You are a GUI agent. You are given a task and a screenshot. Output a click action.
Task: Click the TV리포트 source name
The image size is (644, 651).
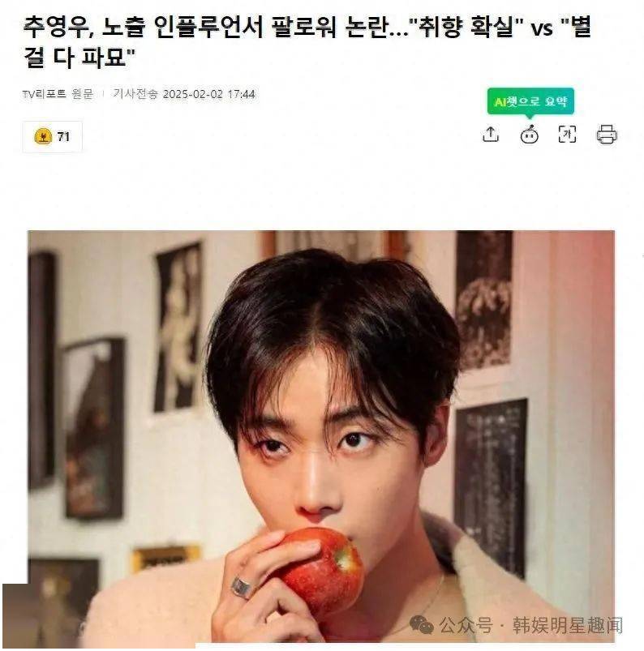[x=45, y=94]
